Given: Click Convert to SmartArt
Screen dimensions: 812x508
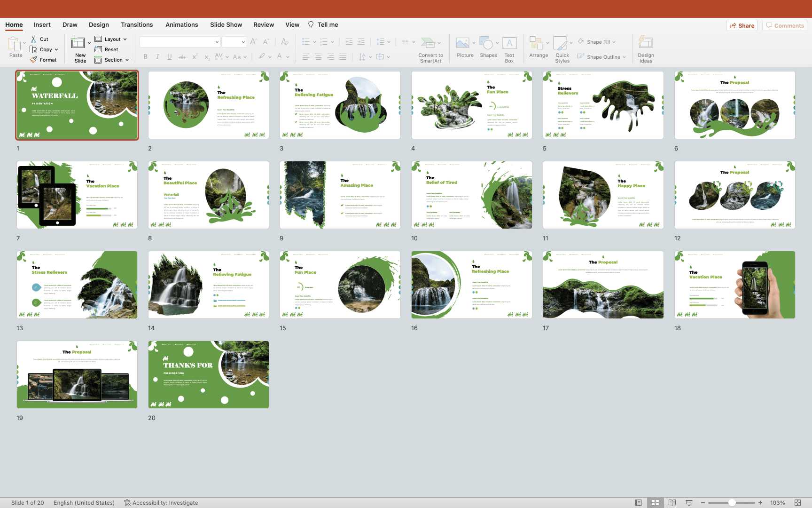Looking at the screenshot, I should 428,44.
